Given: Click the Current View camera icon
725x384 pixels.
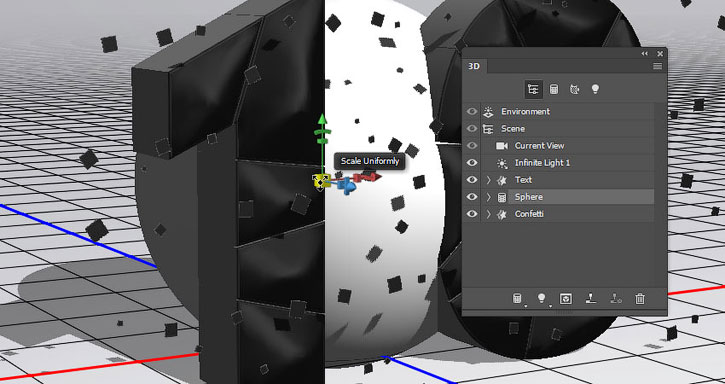Looking at the screenshot, I should pos(502,146).
